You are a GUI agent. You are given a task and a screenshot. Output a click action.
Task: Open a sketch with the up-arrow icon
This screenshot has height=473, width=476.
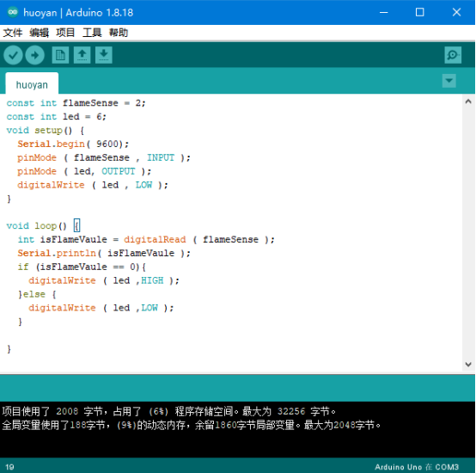(82, 55)
